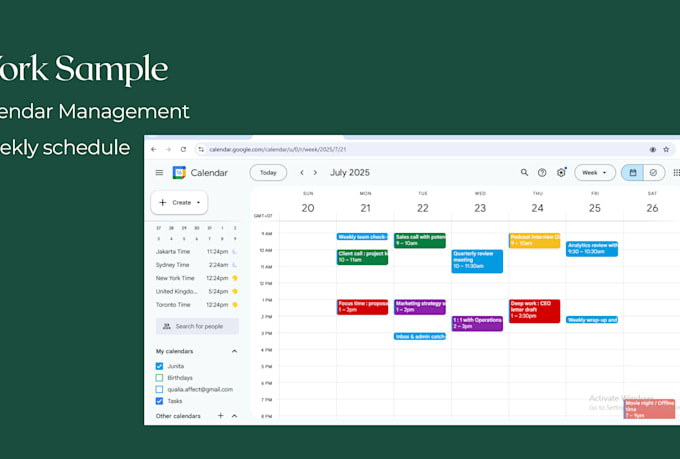Click the Search for people field
Viewport: 680px width, 459px height.
click(197, 326)
